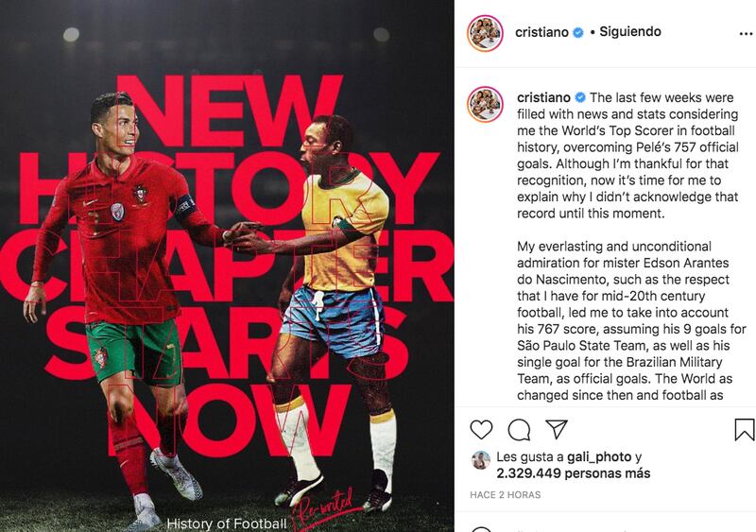Toggle the Siguiendo following button
Screen dimensions: 756x532
point(630,31)
